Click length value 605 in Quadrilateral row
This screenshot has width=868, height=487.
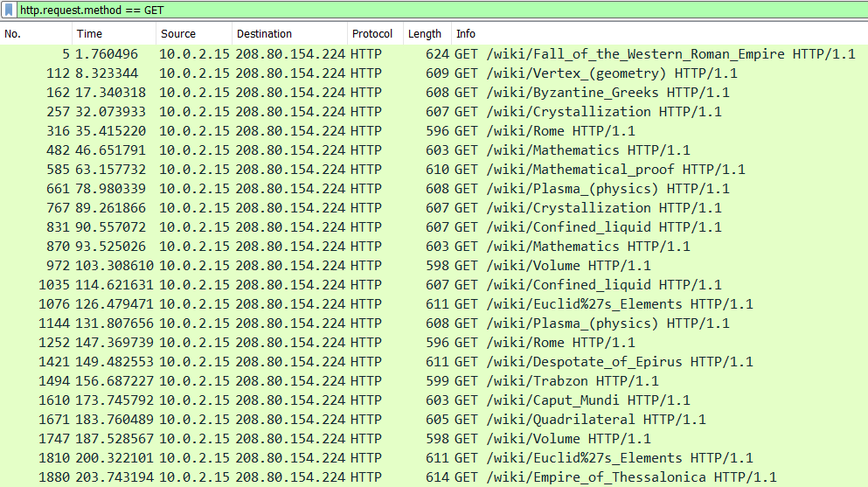(x=437, y=420)
